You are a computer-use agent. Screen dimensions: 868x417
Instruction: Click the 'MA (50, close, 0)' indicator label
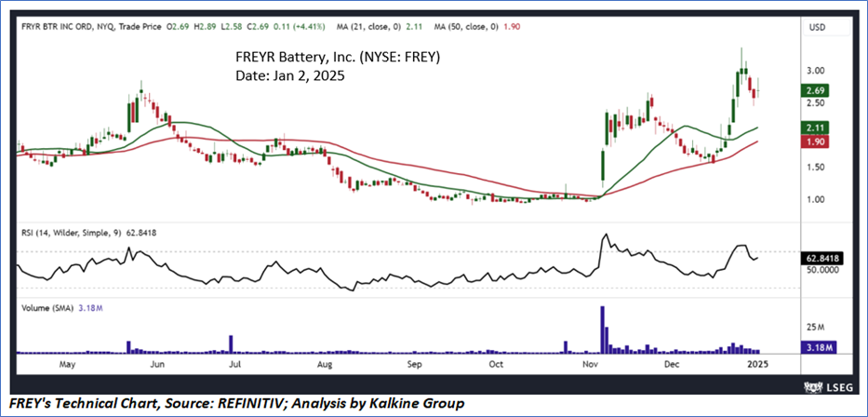point(464,26)
